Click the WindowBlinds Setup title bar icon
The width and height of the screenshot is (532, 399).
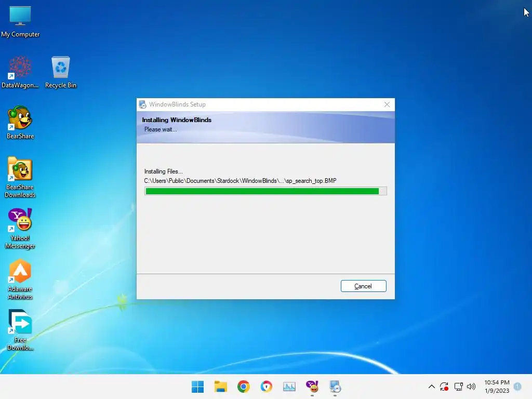(x=142, y=104)
